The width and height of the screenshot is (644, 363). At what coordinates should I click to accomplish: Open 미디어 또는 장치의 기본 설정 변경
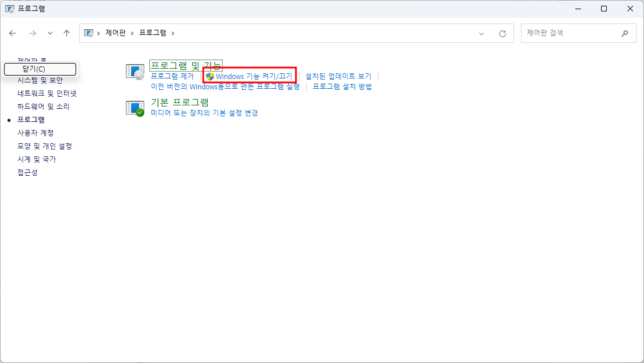tap(204, 113)
